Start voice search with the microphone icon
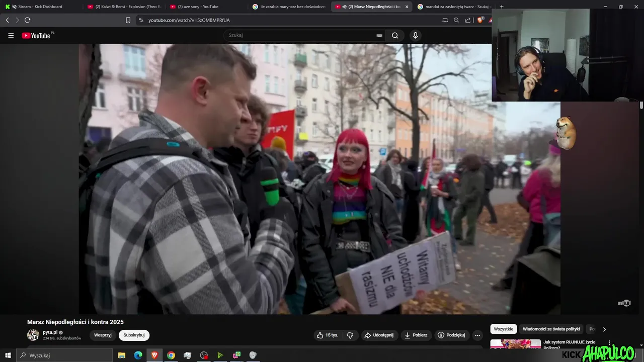 [x=415, y=35]
